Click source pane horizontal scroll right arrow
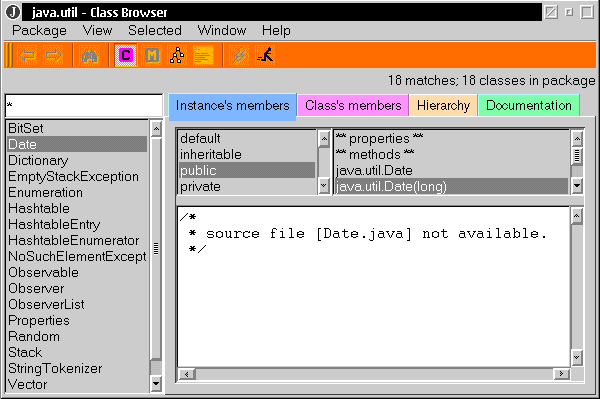The image size is (600, 399). (x=561, y=374)
